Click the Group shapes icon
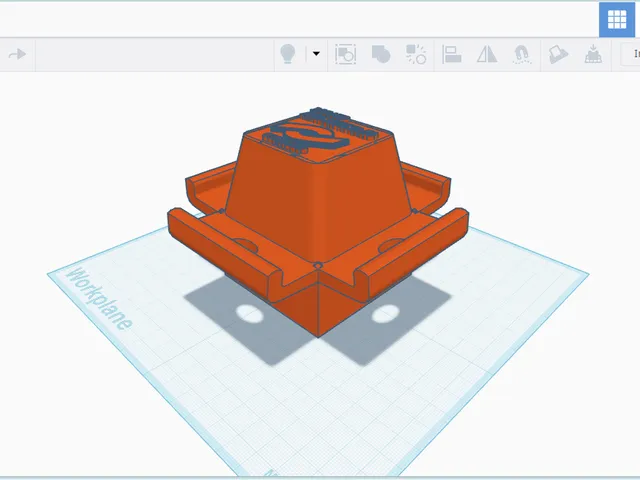The image size is (640, 480). click(x=381, y=54)
